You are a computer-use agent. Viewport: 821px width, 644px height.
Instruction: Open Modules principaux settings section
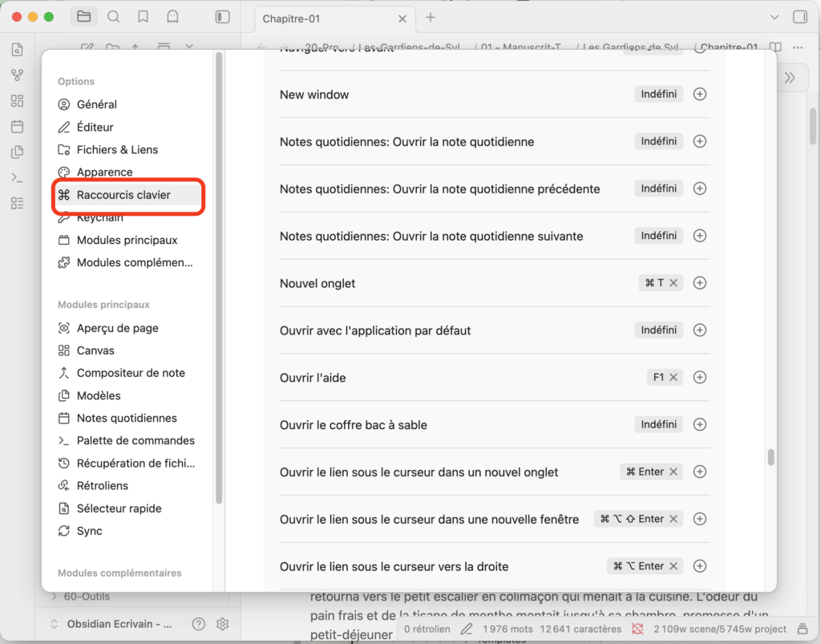(127, 240)
